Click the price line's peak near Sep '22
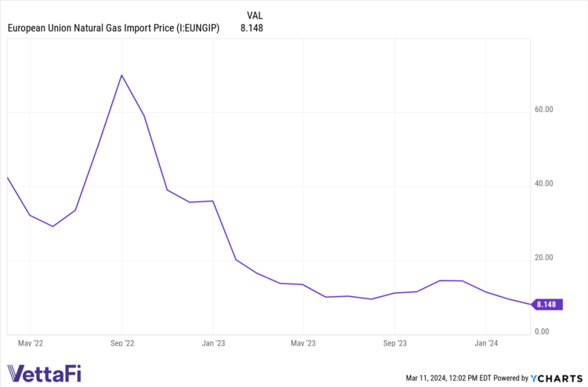 (122, 75)
